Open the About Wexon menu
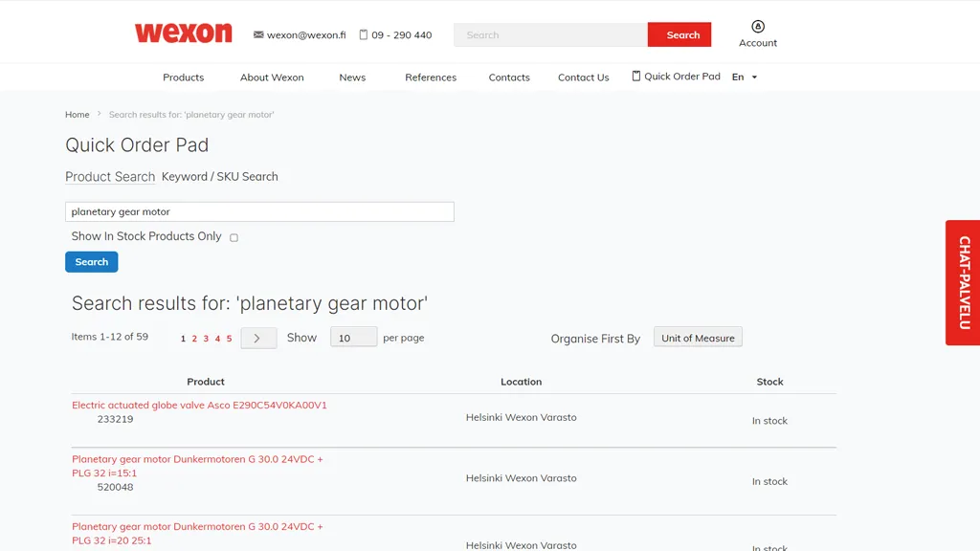Viewport: 980px width, 551px height. pos(272,77)
